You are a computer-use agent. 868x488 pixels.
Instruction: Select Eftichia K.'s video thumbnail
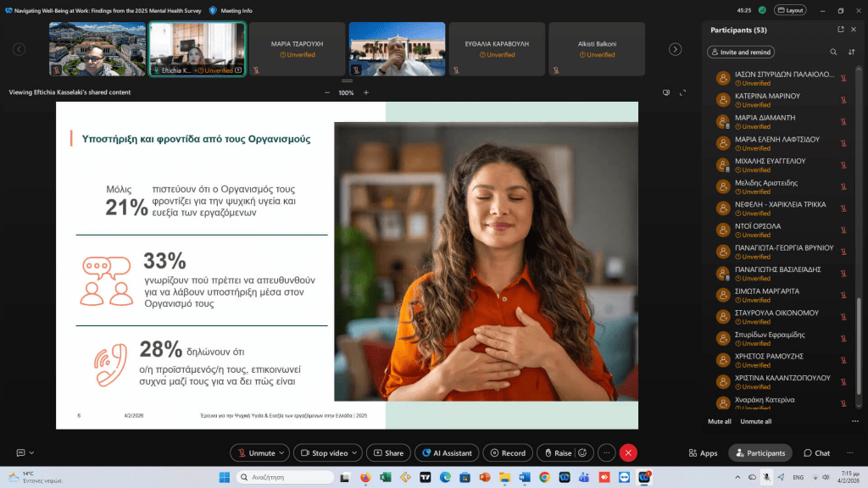(x=197, y=48)
